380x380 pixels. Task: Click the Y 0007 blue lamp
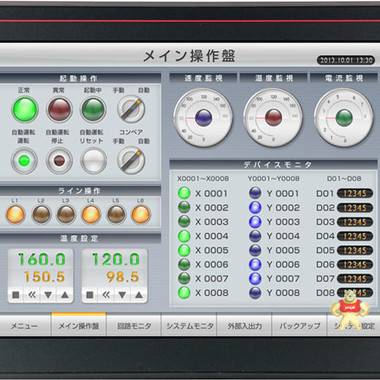pyautogui.click(x=255, y=279)
